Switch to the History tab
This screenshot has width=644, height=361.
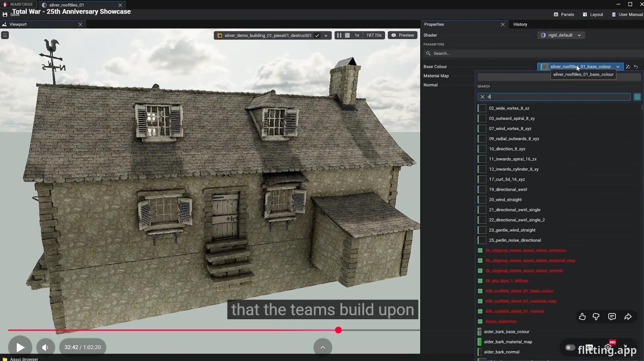tap(520, 24)
